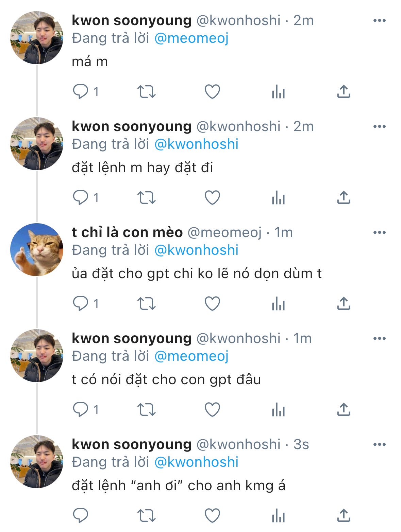
Task: Retweet "t có nói đặt cho con gpt đâu"
Action: coord(146,409)
